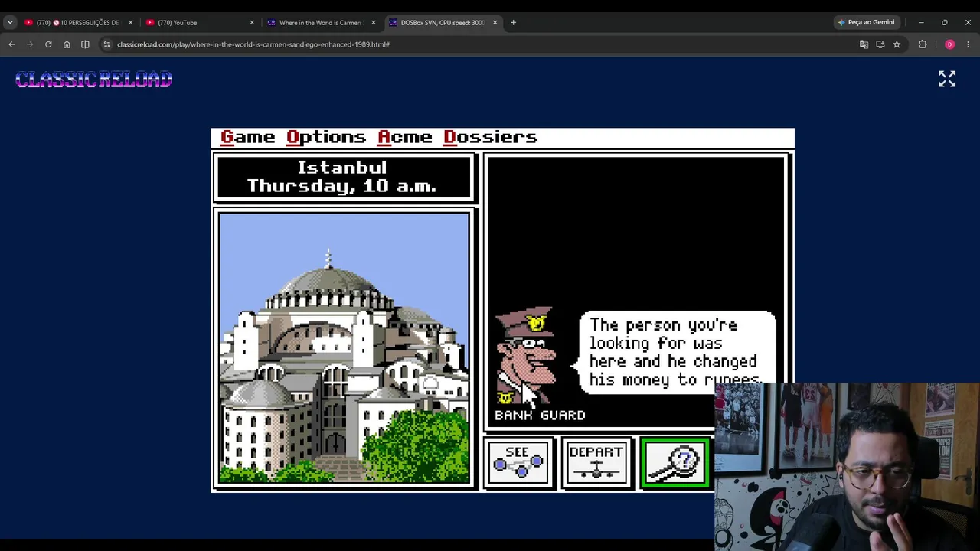Close the DOSBox SVN tab
Screen dimensions: 980x551
[x=495, y=23]
